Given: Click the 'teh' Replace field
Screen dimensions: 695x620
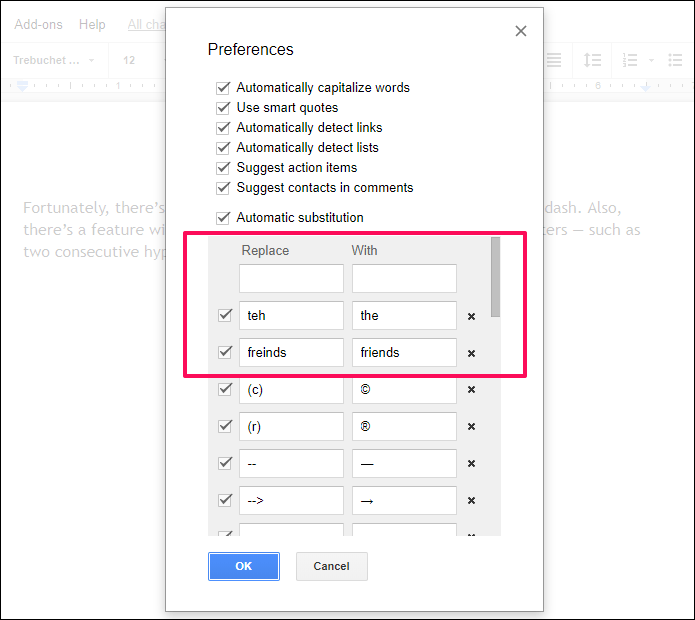Looking at the screenshot, I should coord(291,316).
